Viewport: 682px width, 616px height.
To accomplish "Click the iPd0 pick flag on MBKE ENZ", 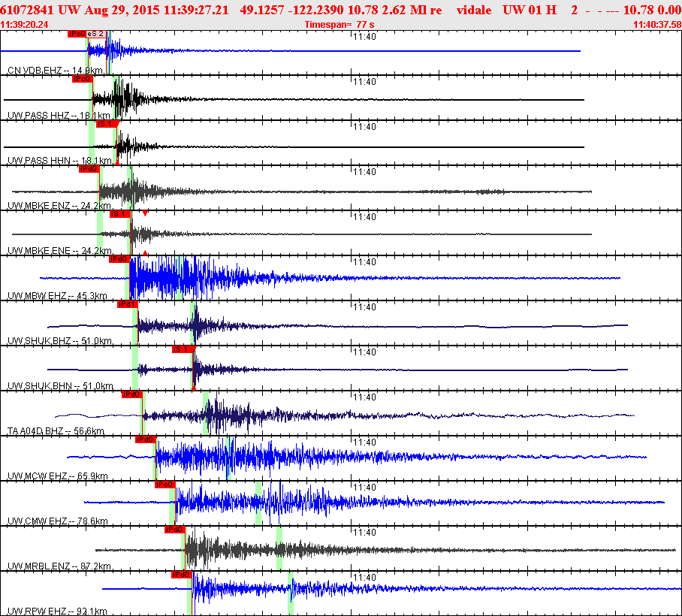I will [x=89, y=169].
